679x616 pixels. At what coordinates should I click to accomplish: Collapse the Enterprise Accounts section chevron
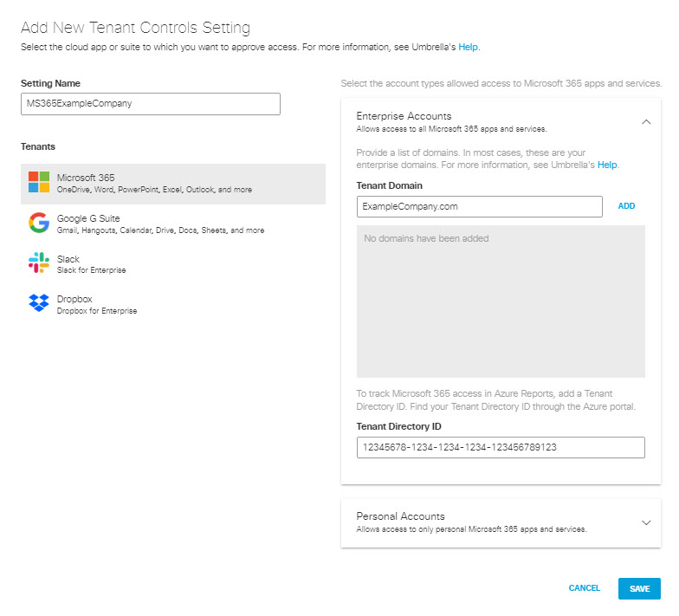[645, 122]
